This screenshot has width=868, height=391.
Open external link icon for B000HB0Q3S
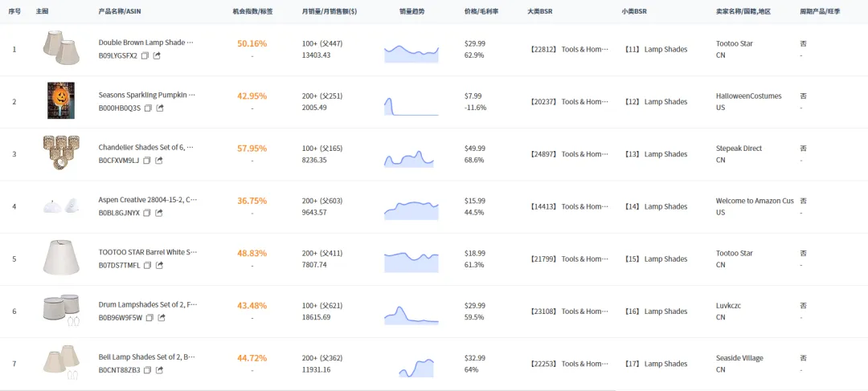tap(159, 108)
